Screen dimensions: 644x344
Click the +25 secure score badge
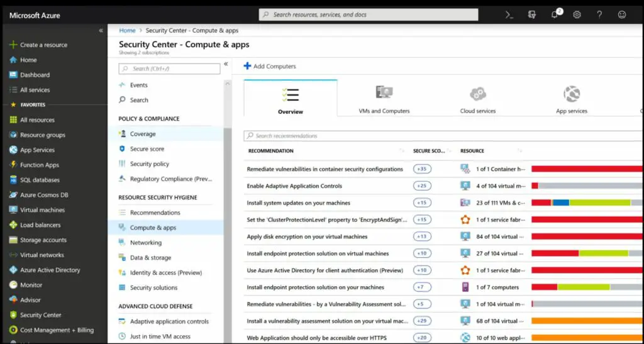(422, 186)
